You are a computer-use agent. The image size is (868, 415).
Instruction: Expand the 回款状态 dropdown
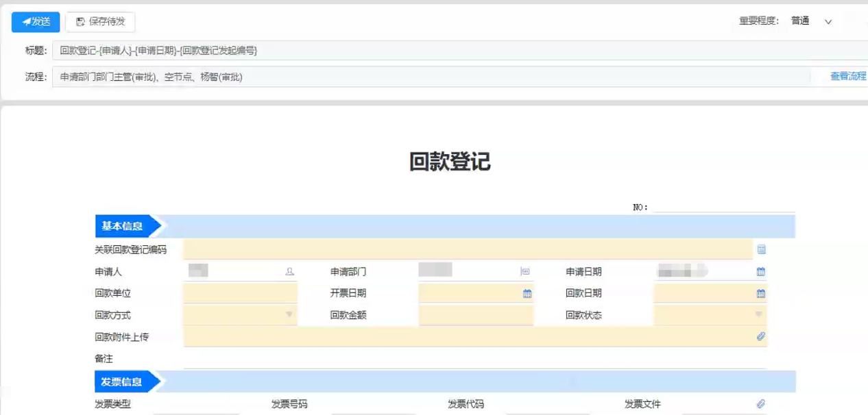click(758, 315)
